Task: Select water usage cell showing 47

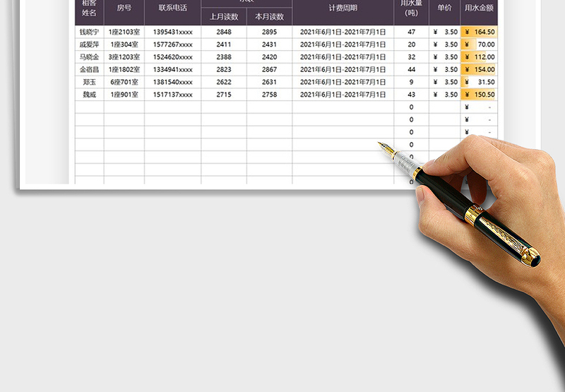Action: (x=411, y=32)
